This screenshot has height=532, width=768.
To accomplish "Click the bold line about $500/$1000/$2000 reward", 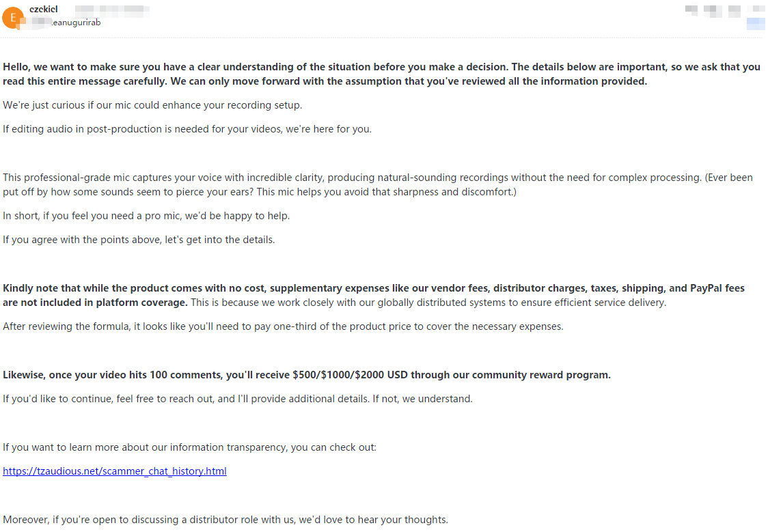I will tap(307, 375).
